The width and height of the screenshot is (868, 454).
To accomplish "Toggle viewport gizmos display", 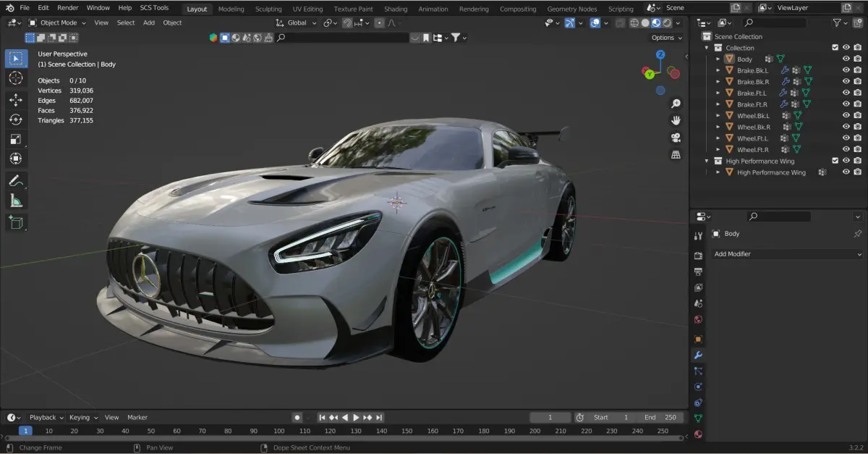I will (x=570, y=22).
